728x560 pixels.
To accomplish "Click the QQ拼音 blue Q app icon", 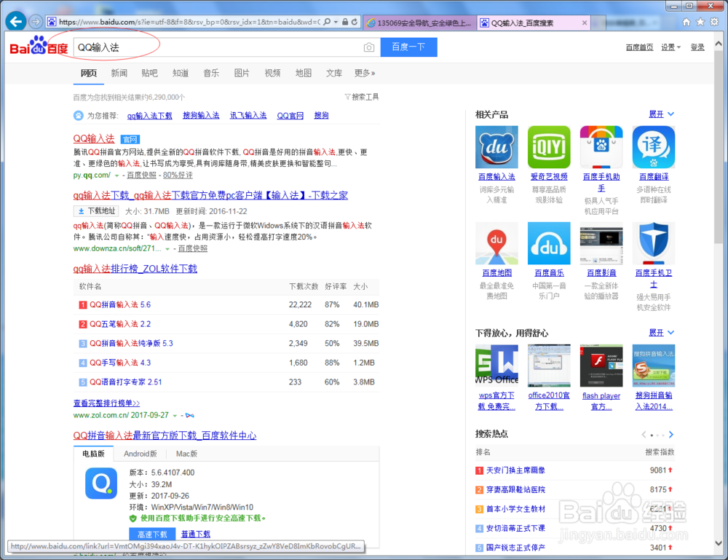I will (101, 484).
